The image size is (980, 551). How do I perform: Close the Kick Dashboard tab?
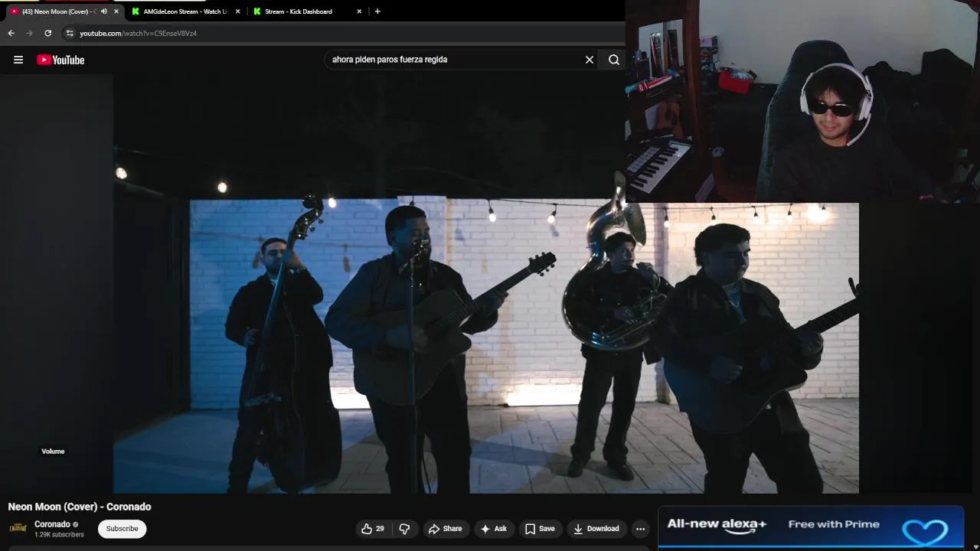(359, 11)
